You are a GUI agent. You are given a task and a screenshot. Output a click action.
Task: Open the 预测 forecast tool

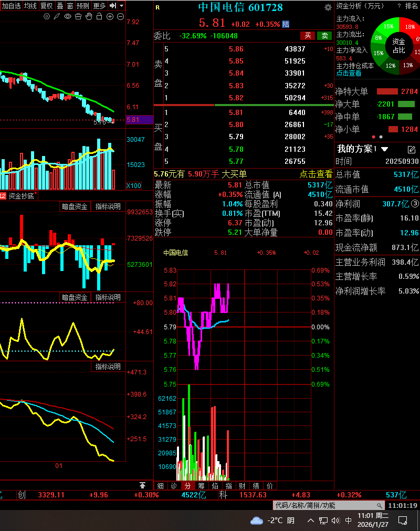(x=82, y=5)
